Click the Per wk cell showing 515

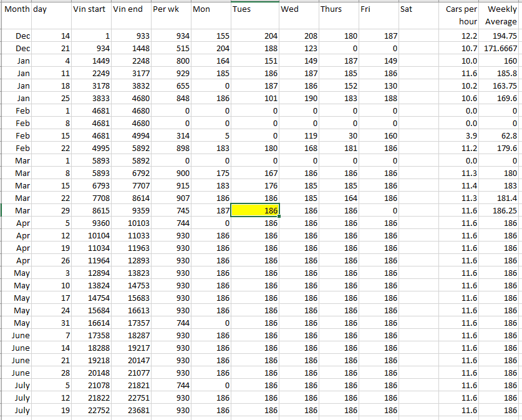171,49
